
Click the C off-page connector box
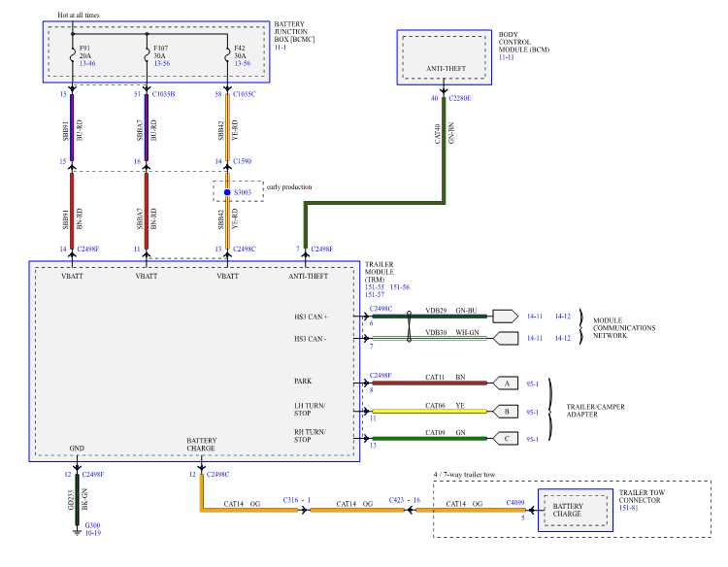click(x=505, y=439)
